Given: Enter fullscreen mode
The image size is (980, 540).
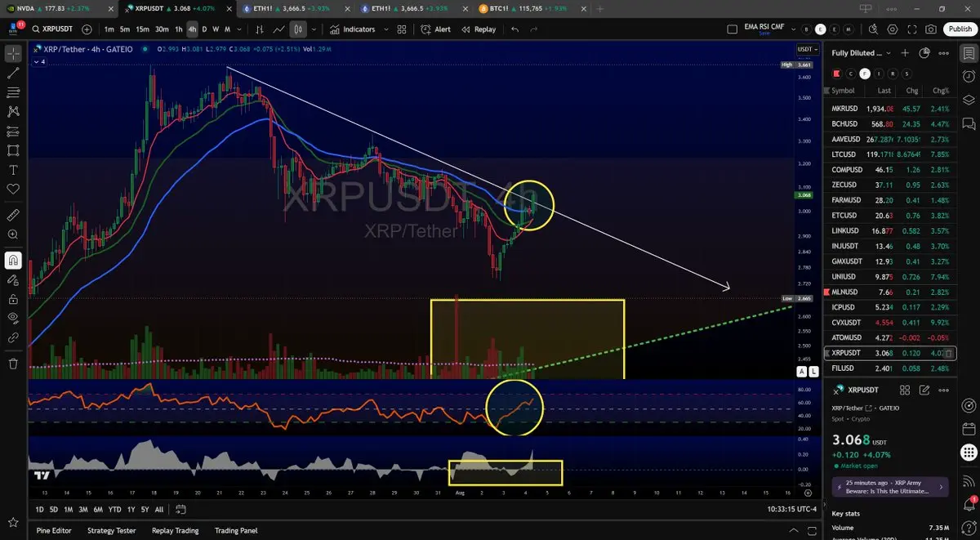Looking at the screenshot, I should [x=911, y=29].
